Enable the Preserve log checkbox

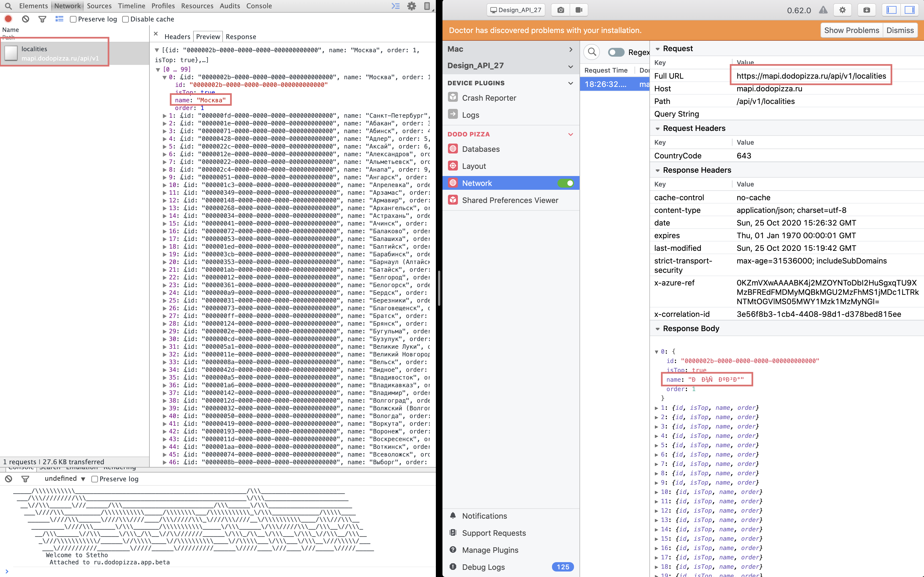coord(73,19)
